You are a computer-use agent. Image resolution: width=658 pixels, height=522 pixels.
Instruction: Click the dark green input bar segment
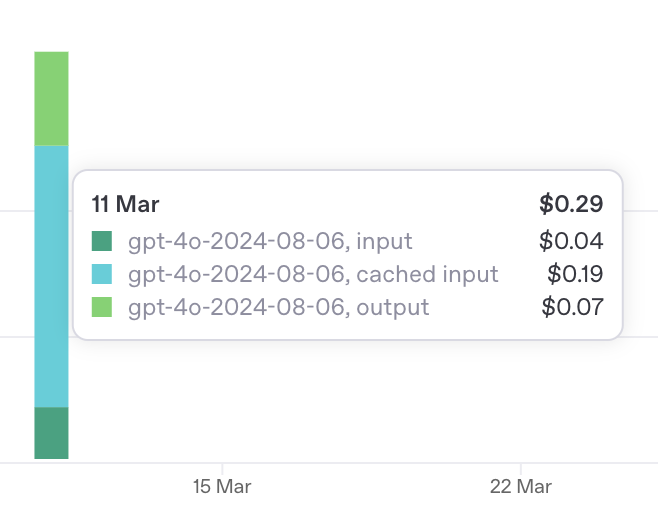pos(51,433)
